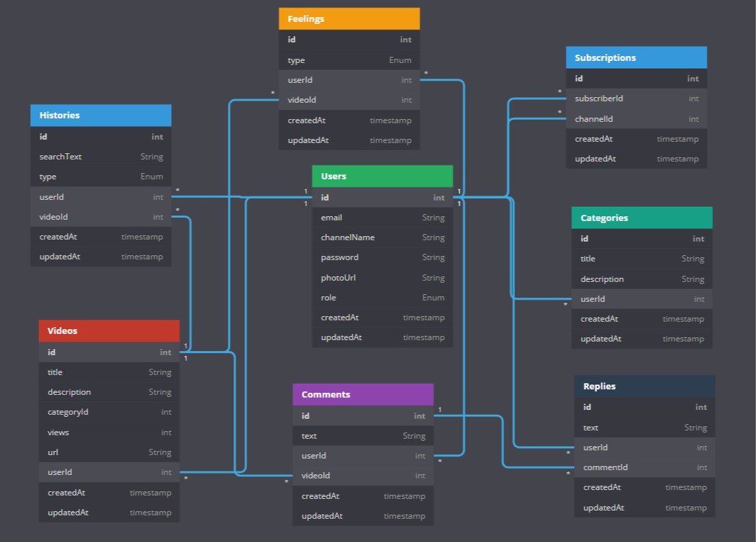Click the email field in Users table

[x=382, y=218]
